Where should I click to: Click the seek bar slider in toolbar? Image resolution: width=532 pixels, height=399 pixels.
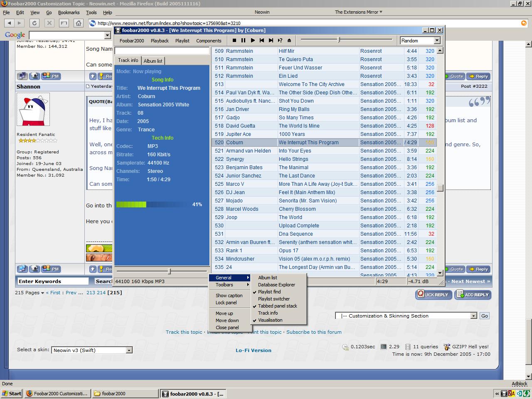[339, 40]
